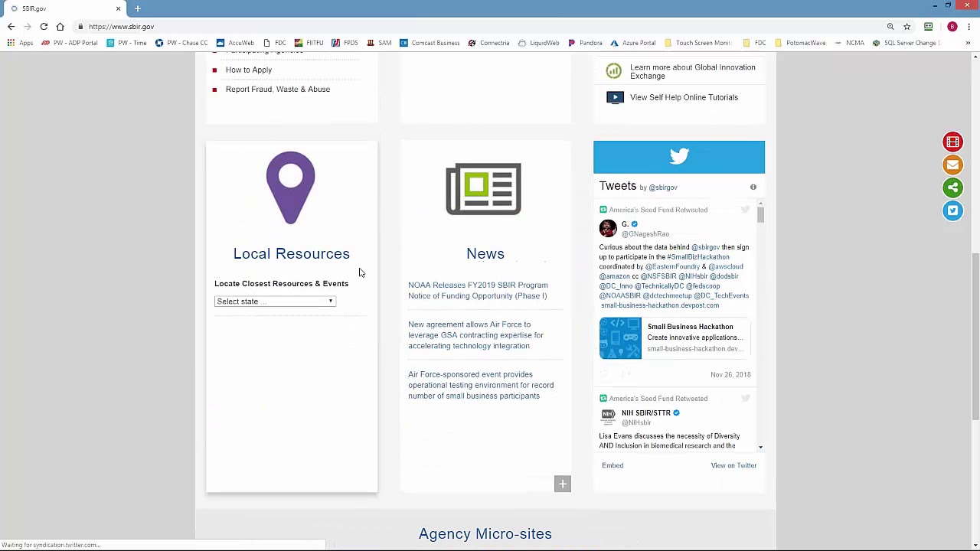Open the browser zoom magnifier icon
Viewport: 980px width, 551px height.
coord(890,27)
